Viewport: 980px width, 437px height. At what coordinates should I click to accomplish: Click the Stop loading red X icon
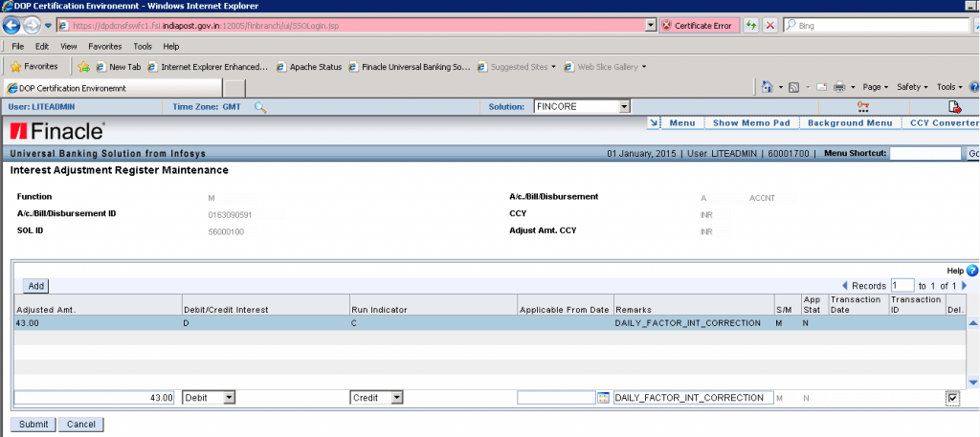click(x=769, y=26)
